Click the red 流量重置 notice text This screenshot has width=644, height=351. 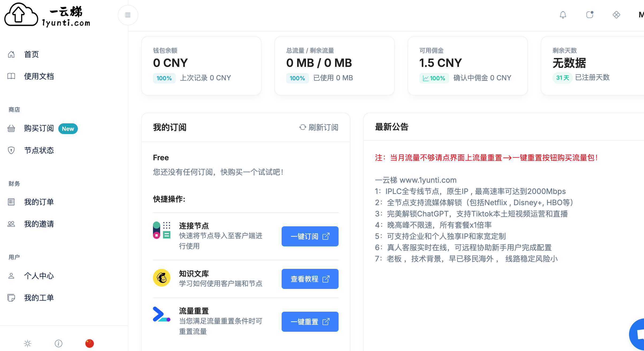(x=486, y=158)
